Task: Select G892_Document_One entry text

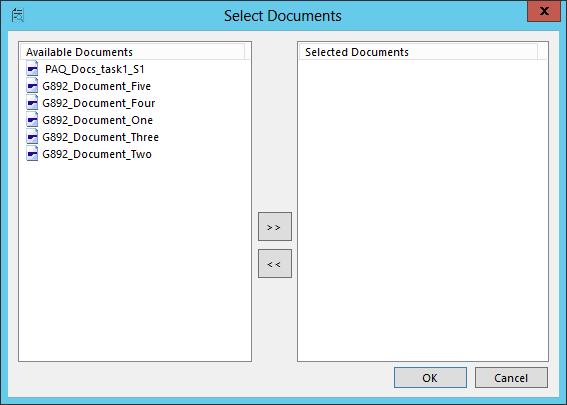Action: click(x=97, y=120)
